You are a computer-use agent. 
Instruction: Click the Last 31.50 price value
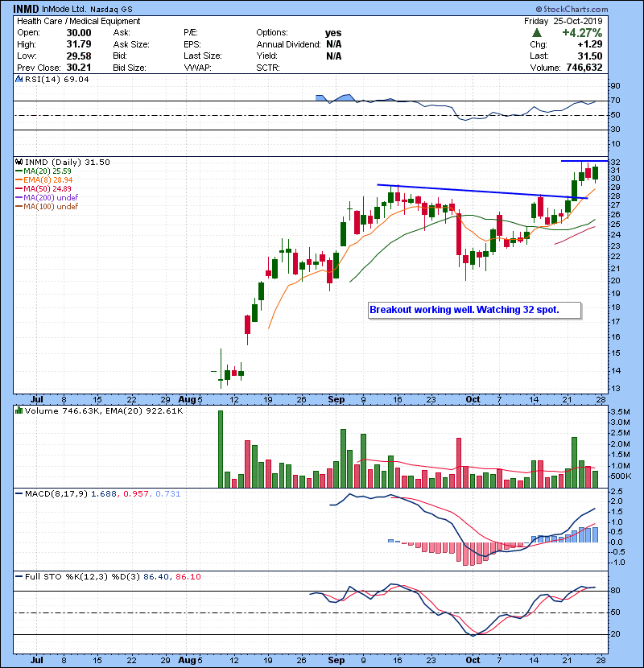[x=590, y=56]
